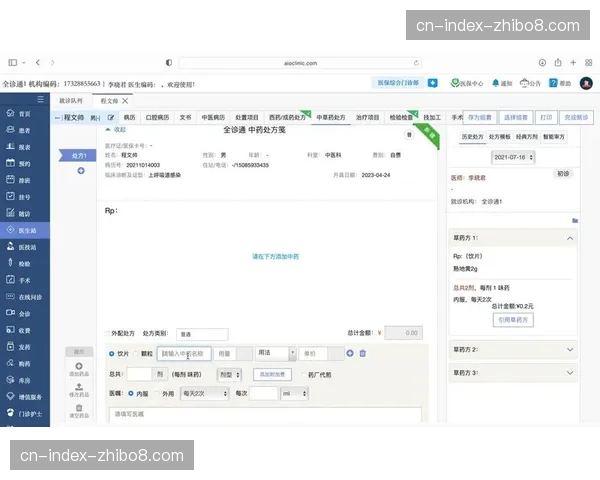The width and height of the screenshot is (600, 480).
Task: Add a new prescription below 处方1
Action: pos(81,171)
